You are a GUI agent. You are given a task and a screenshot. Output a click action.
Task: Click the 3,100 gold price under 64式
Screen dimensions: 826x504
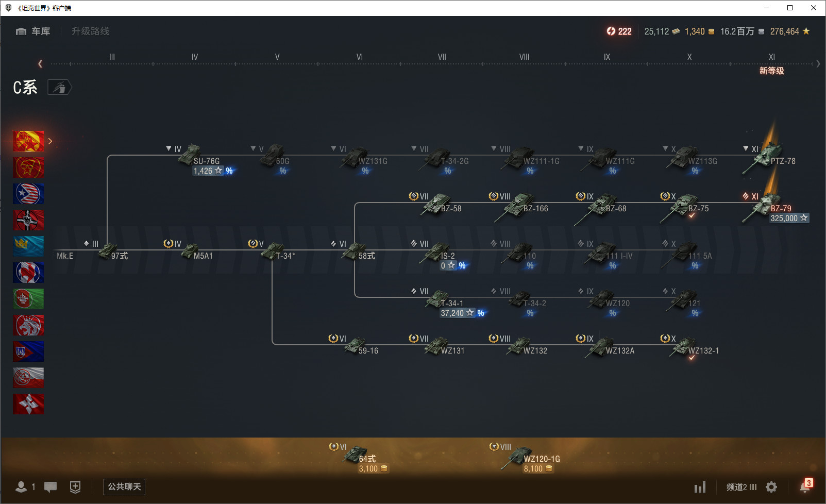pyautogui.click(x=373, y=469)
